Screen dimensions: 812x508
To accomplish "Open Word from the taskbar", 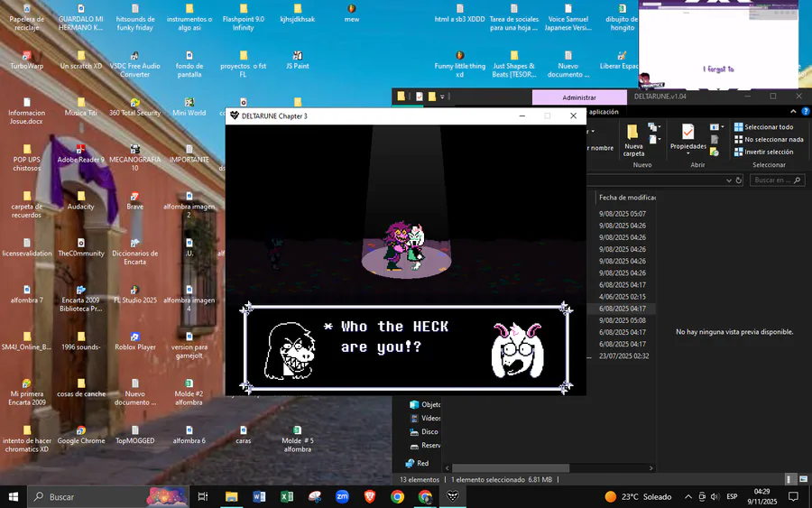I will tap(259, 496).
